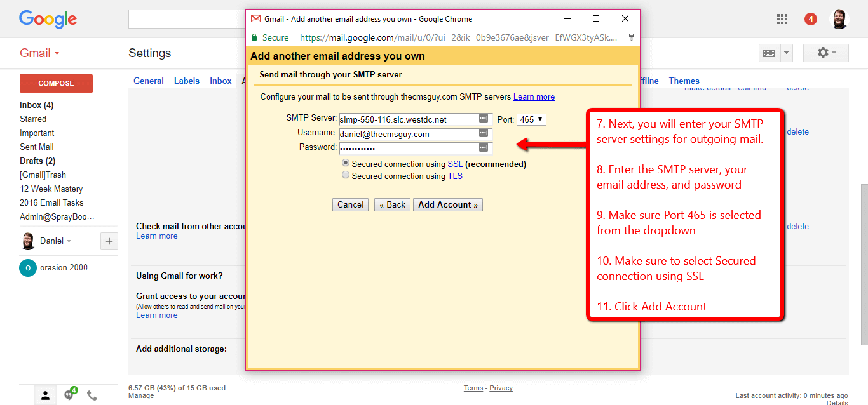The height and width of the screenshot is (405, 868).
Task: Click the « Back button
Action: pyautogui.click(x=392, y=205)
